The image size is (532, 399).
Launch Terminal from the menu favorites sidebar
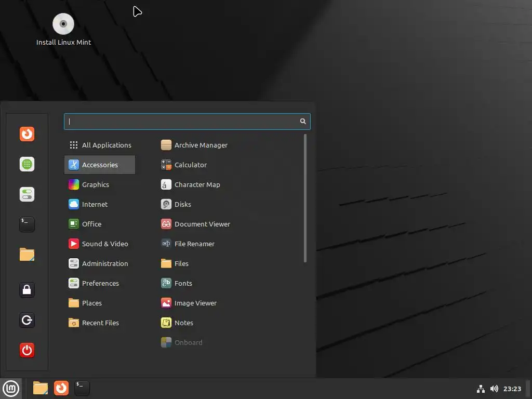pyautogui.click(x=27, y=224)
